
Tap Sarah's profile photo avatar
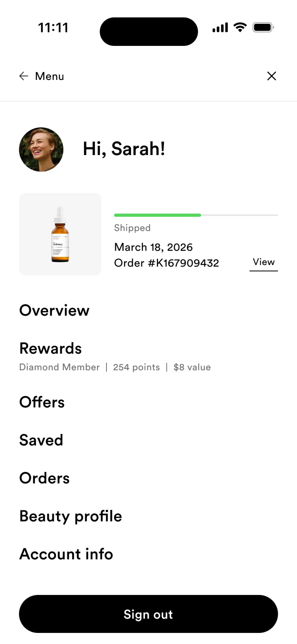click(x=41, y=150)
